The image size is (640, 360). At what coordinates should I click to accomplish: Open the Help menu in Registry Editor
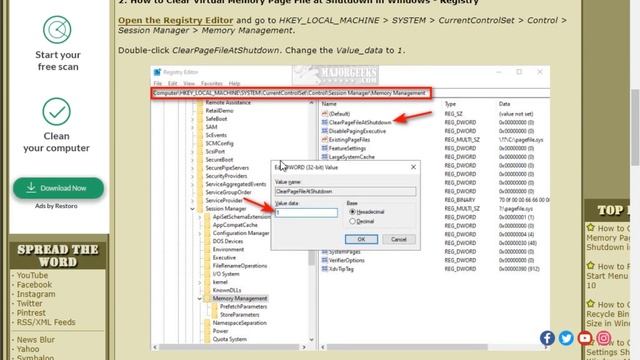(234, 83)
